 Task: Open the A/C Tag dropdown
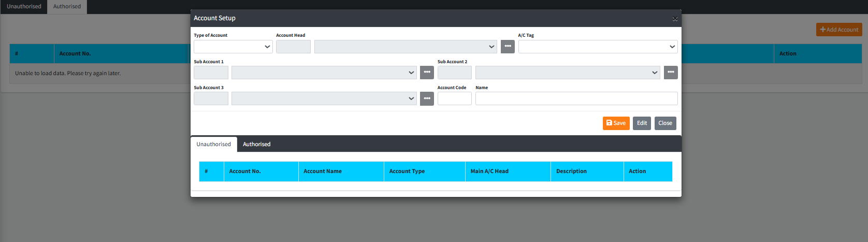[598, 47]
